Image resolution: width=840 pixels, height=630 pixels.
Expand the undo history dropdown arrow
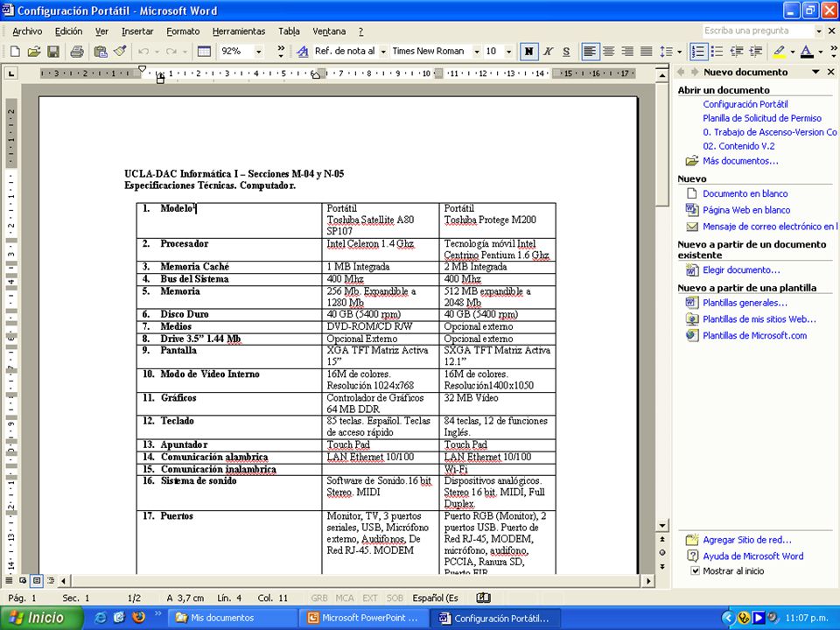(157, 52)
